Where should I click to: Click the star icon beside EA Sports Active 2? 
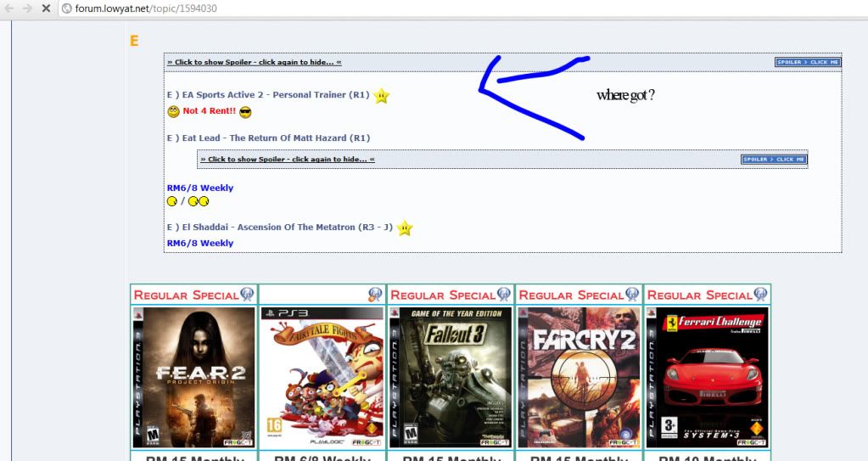[x=382, y=96]
